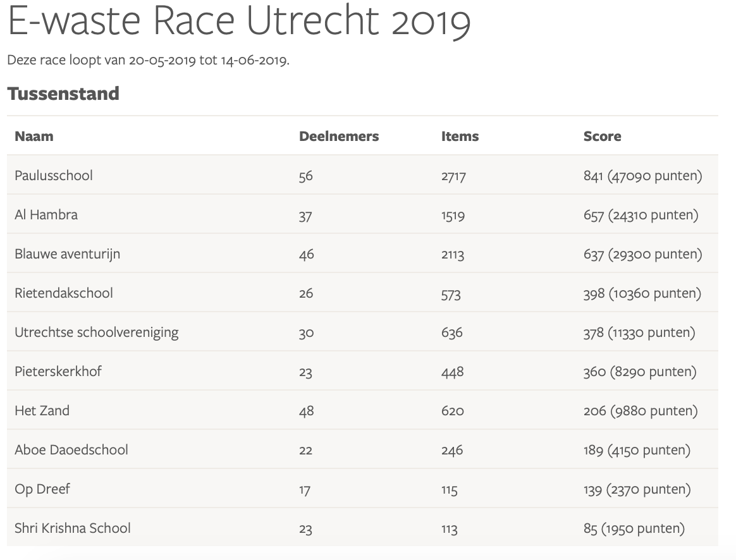The image size is (736, 560).
Task: Click the Tussenstand section heading
Action: pos(63,94)
